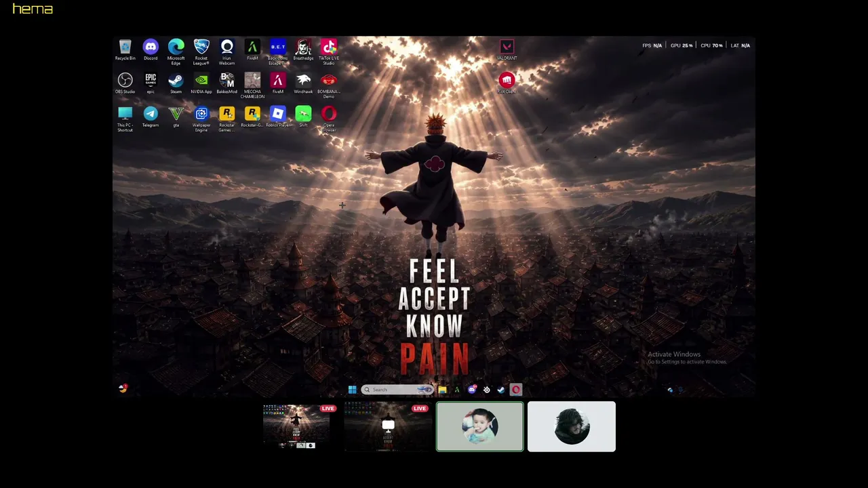Select the second LIVE screen share thumbnail
Screen dimensions: 868x488
click(x=387, y=426)
